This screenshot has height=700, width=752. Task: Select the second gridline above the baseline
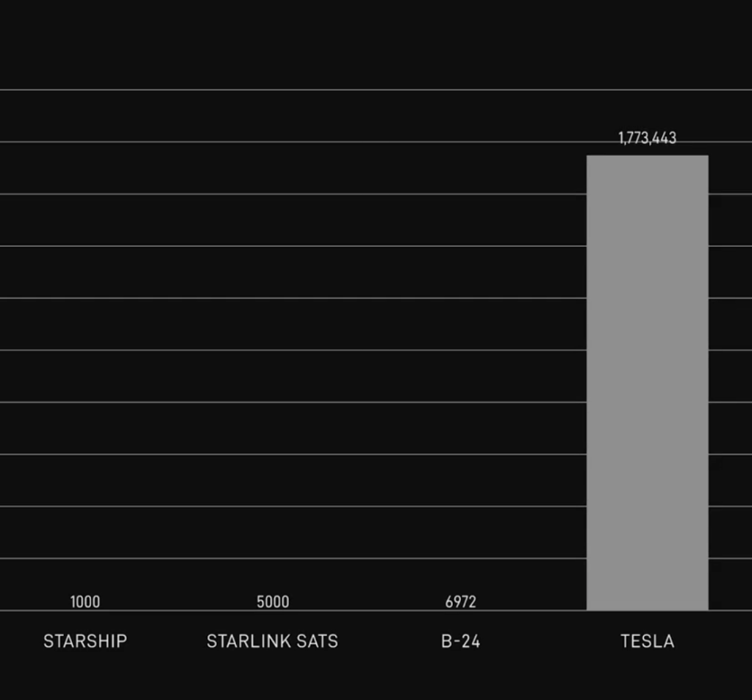coord(294,507)
